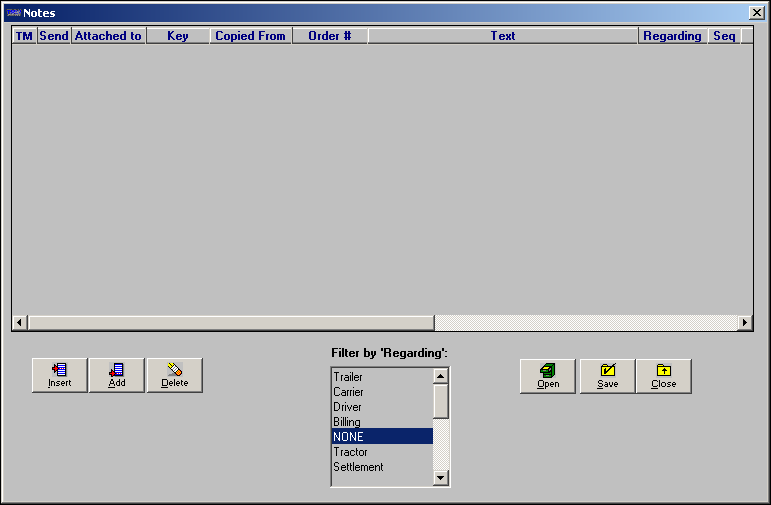Close the Notes window with X

(x=757, y=13)
